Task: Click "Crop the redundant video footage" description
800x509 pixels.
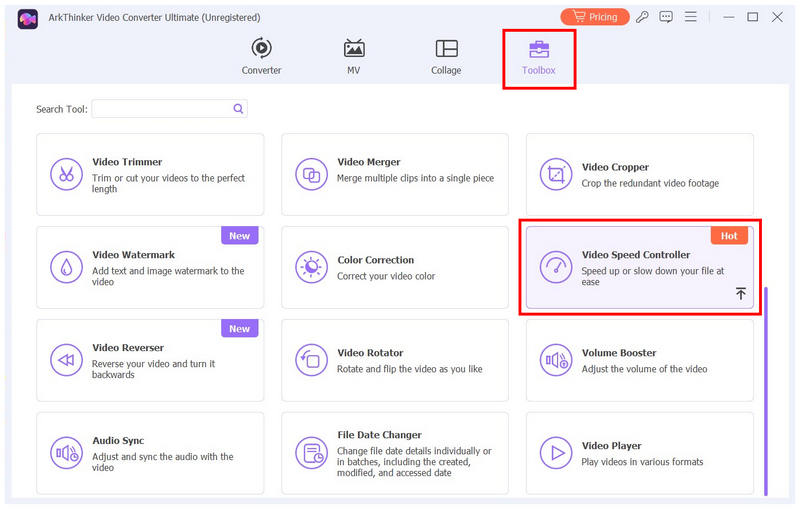Action: 650,183
